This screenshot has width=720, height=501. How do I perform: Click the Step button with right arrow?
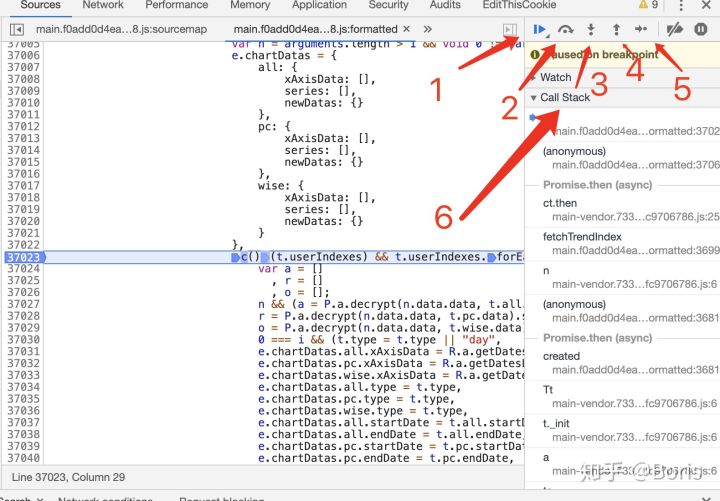pyautogui.click(x=641, y=29)
